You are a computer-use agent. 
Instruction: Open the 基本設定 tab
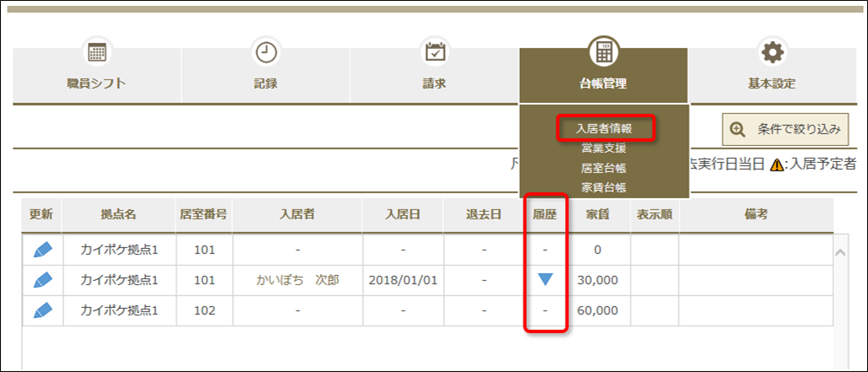pos(773,75)
